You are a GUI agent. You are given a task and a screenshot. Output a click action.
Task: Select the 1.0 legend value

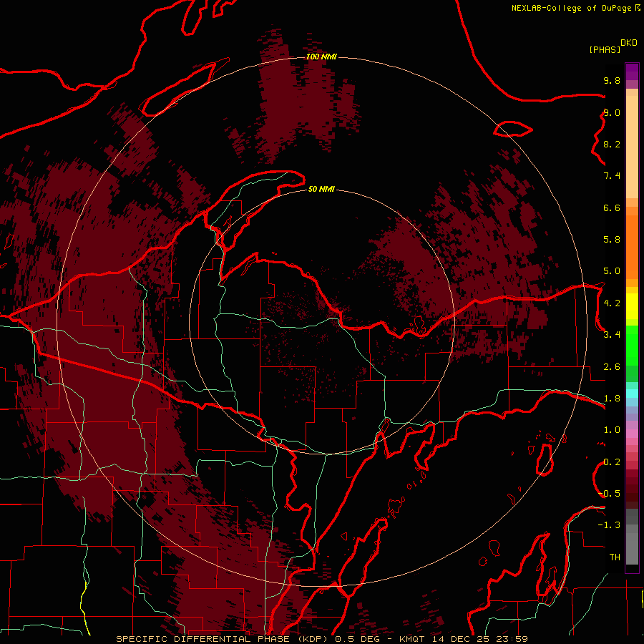click(x=612, y=430)
